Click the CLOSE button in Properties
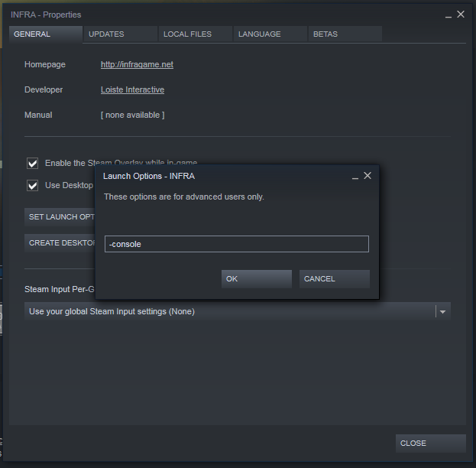The height and width of the screenshot is (468, 476). [x=430, y=444]
